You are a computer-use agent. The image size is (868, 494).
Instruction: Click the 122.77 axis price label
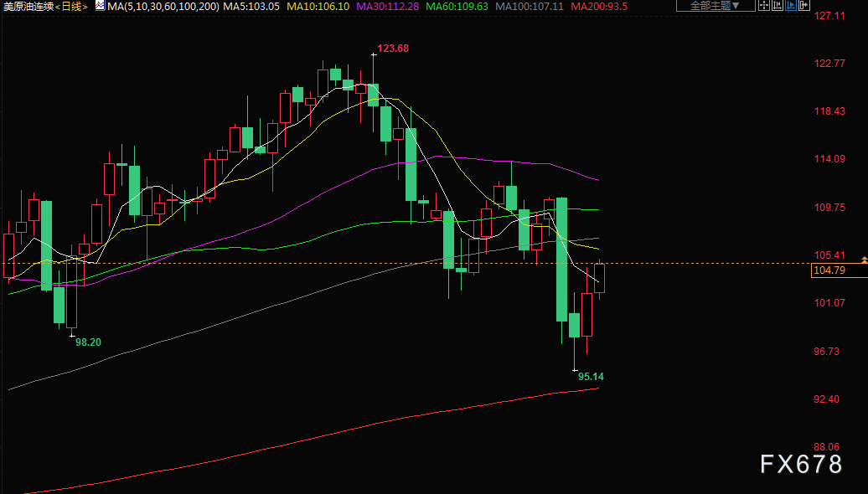tap(829, 64)
